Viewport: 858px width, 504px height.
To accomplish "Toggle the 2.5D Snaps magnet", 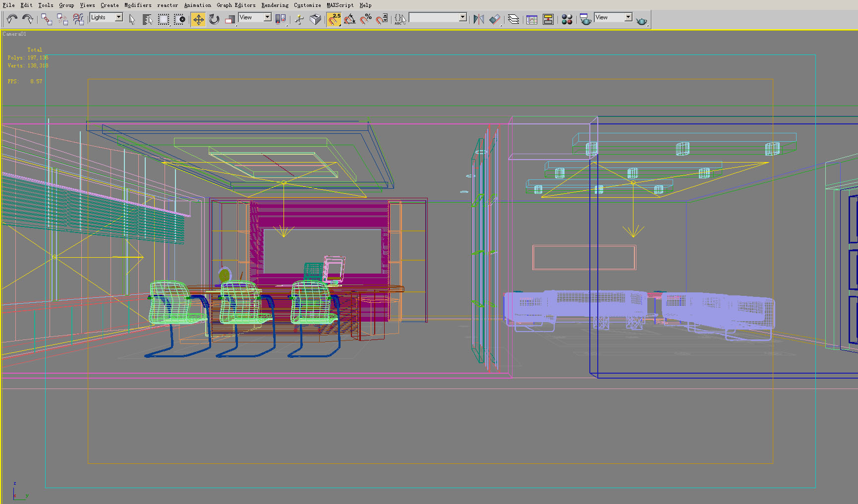I will pyautogui.click(x=334, y=19).
